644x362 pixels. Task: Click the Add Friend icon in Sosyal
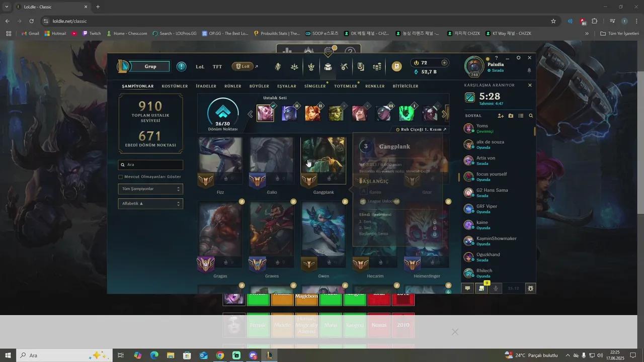pos(501,116)
